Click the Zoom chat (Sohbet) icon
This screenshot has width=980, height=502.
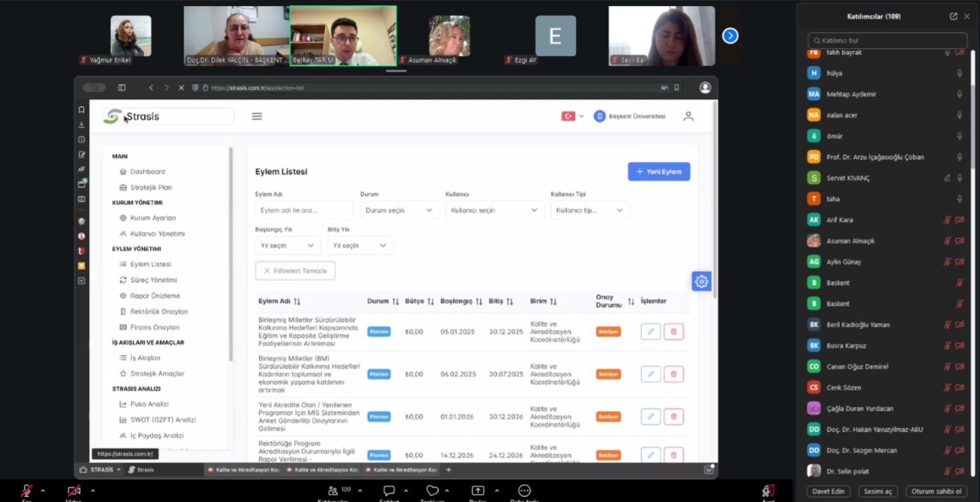[x=389, y=490]
